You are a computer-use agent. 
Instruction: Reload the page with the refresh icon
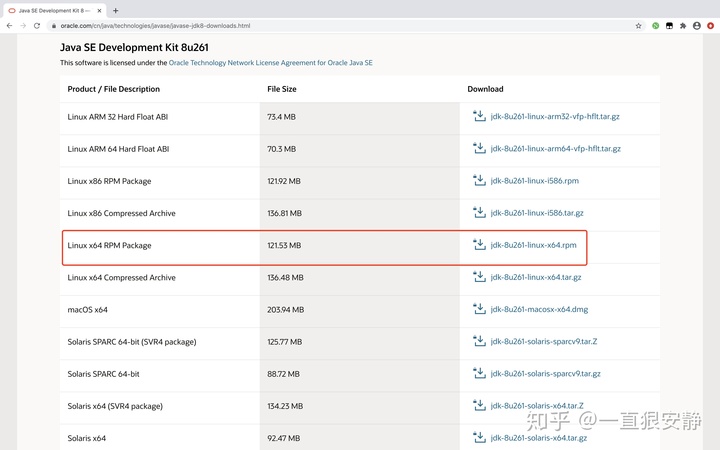click(37, 26)
